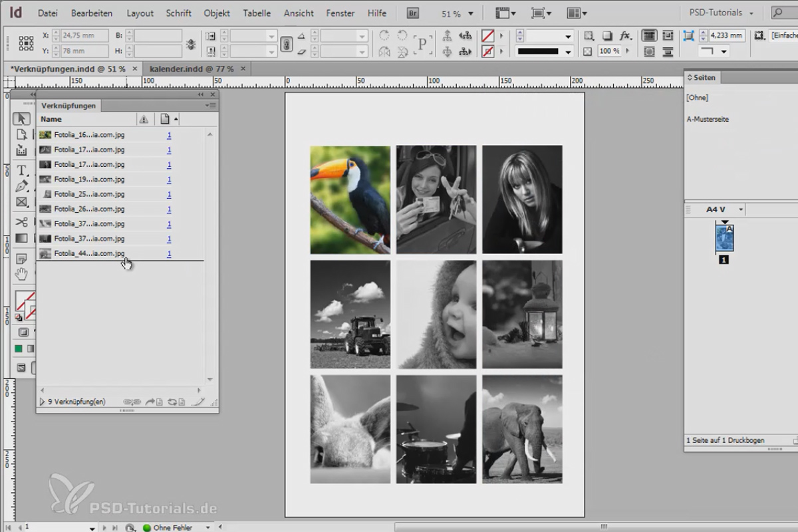This screenshot has height=532, width=798.
Task: Select the Pen tool
Action: coord(21,187)
